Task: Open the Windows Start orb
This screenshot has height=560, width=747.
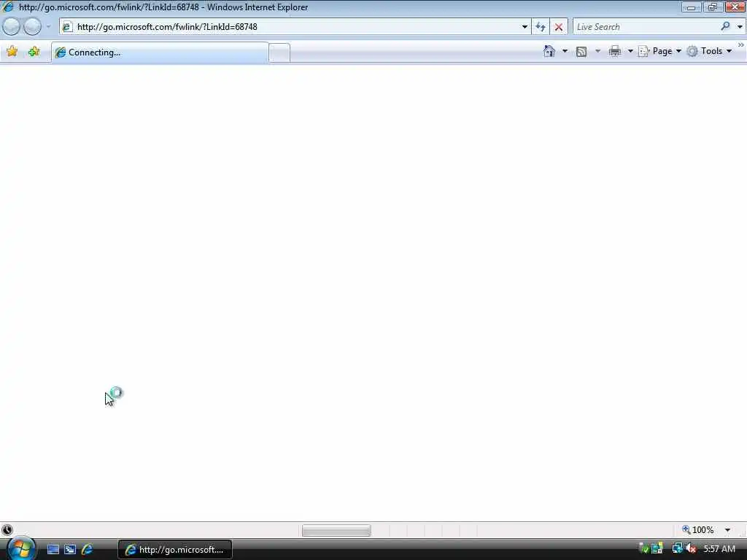Action: 20,549
